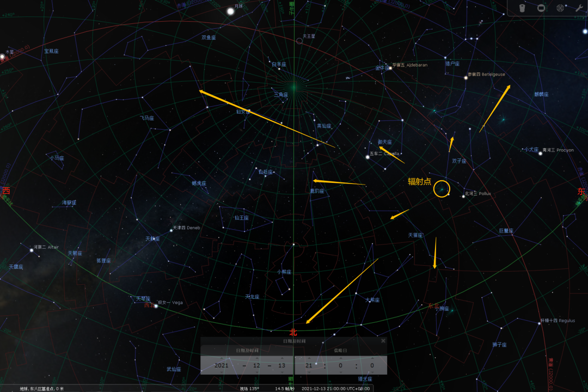This screenshot has width=588, height=392.
Task: Switch to the 儒略日 tab
Action: click(x=340, y=351)
